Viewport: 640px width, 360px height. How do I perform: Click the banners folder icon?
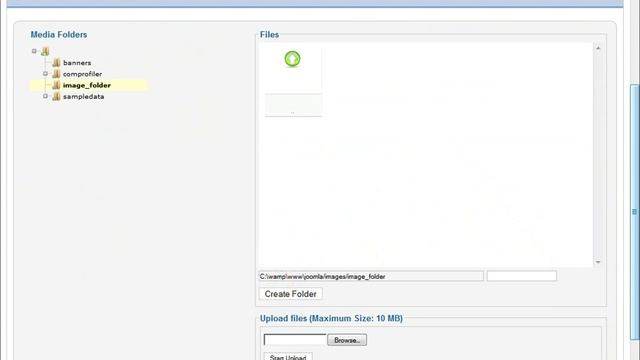(56, 62)
